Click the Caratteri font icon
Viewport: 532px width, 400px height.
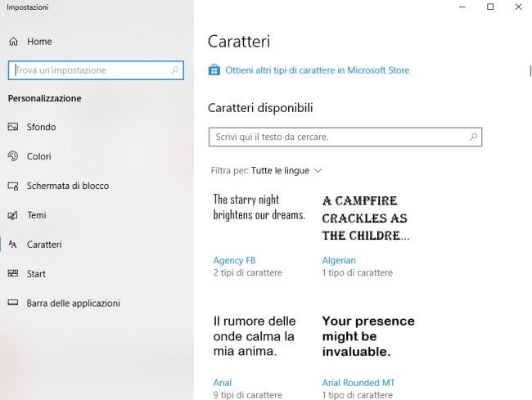[x=12, y=245]
